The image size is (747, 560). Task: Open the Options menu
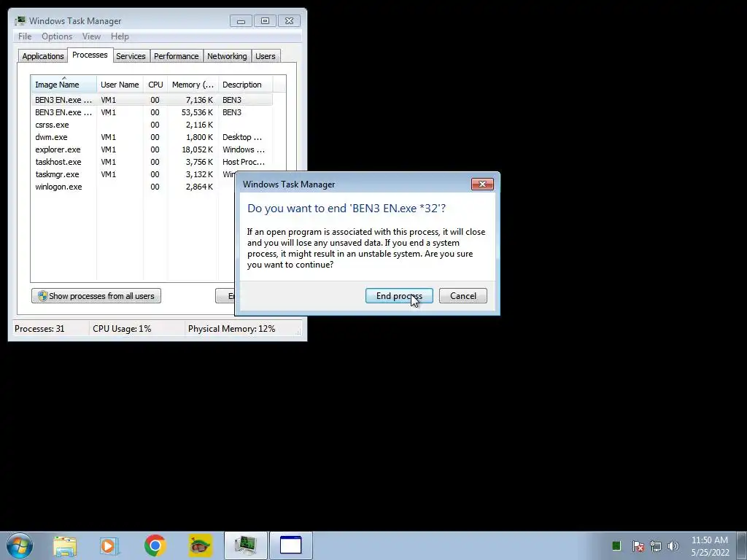coord(57,36)
